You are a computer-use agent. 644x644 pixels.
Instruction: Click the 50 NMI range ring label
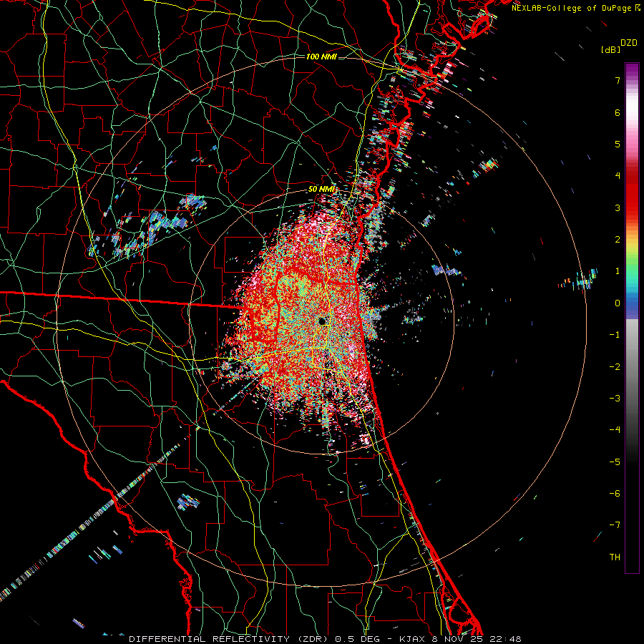click(x=322, y=190)
